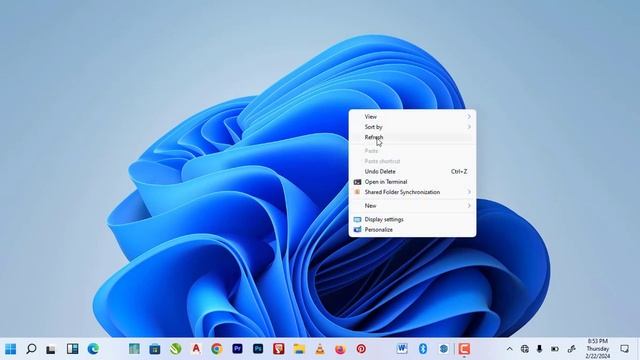The height and width of the screenshot is (360, 640).
Task: Open Adobe Premiere Pro
Action: coord(237,349)
